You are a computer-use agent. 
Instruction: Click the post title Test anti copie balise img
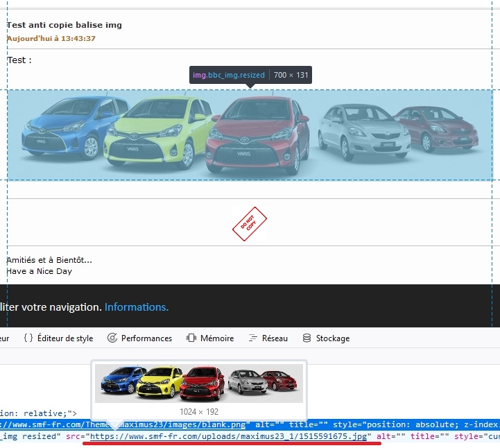point(64,25)
